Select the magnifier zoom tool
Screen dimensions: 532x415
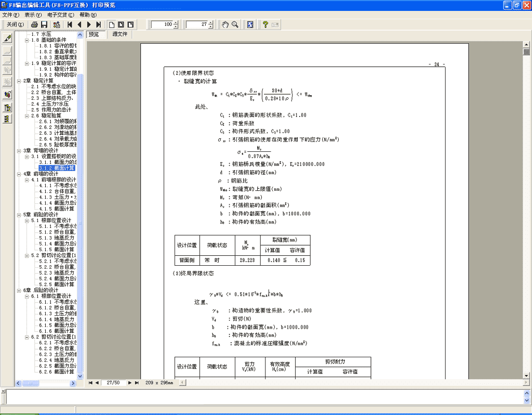(x=235, y=24)
